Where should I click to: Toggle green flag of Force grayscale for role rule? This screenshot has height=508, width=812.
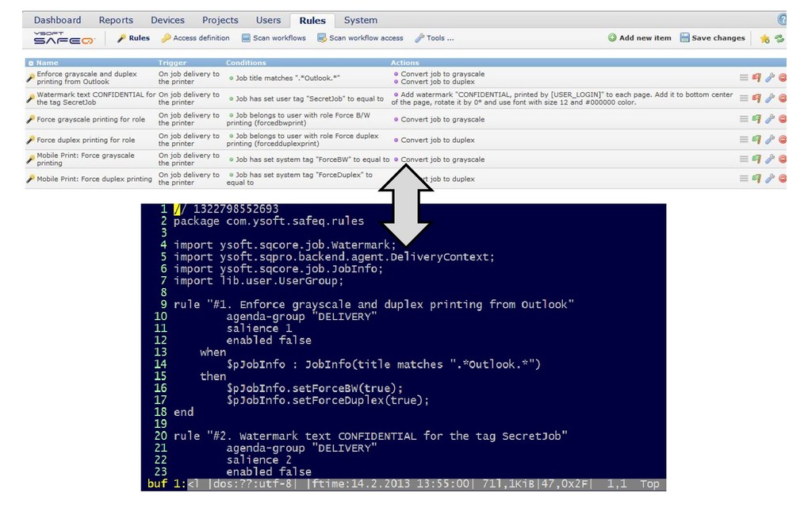756,119
